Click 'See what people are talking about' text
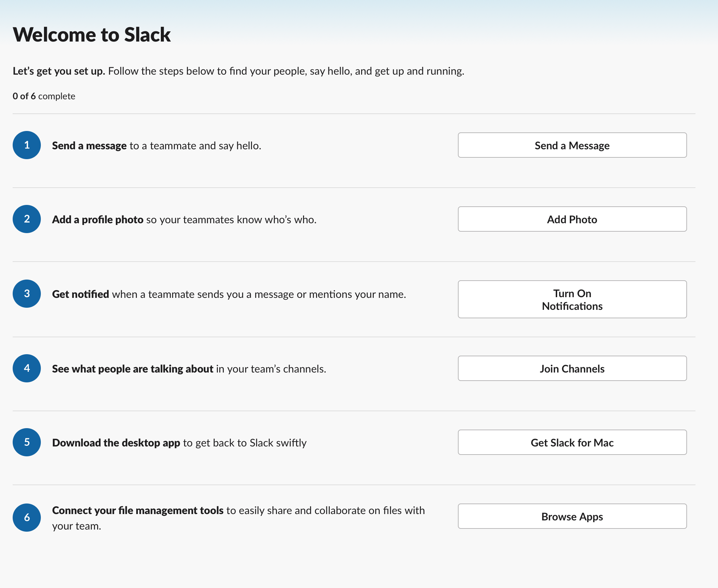718x588 pixels. 133,369
